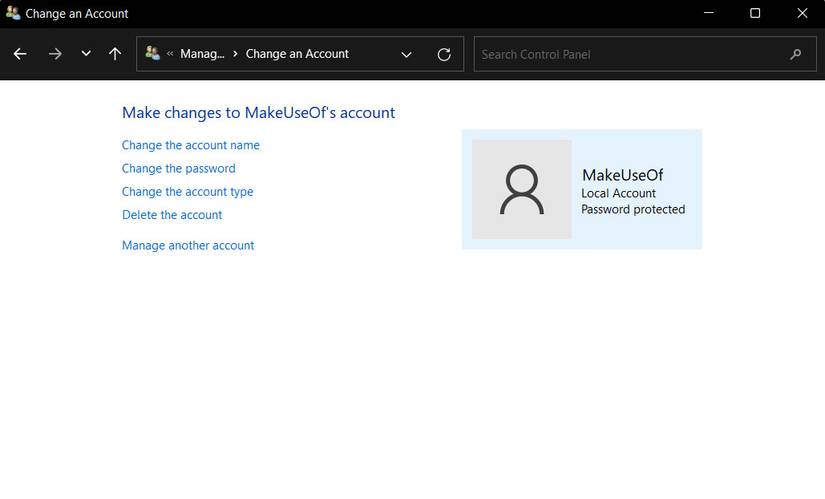
Task: Select Change an Account breadcrumb
Action: 297,54
